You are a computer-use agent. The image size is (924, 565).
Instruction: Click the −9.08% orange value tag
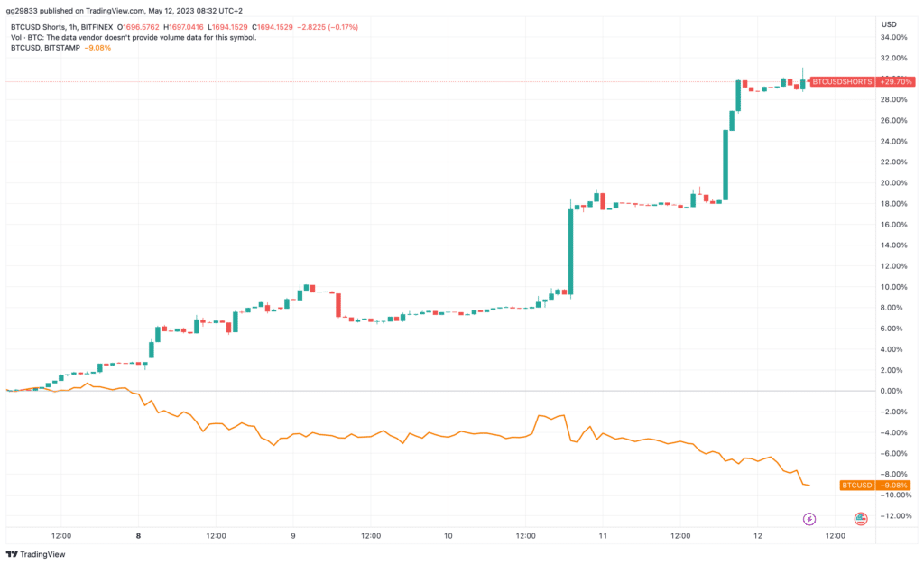[893, 486]
